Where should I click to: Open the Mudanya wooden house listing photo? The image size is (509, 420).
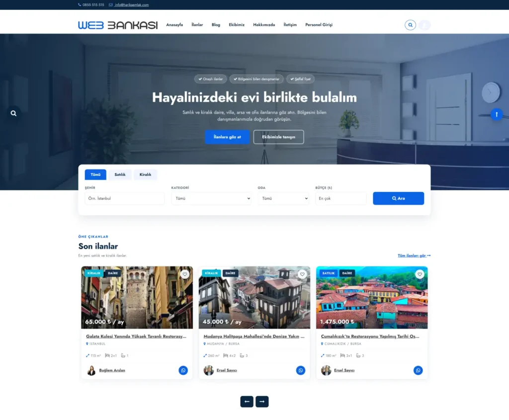tap(254, 297)
